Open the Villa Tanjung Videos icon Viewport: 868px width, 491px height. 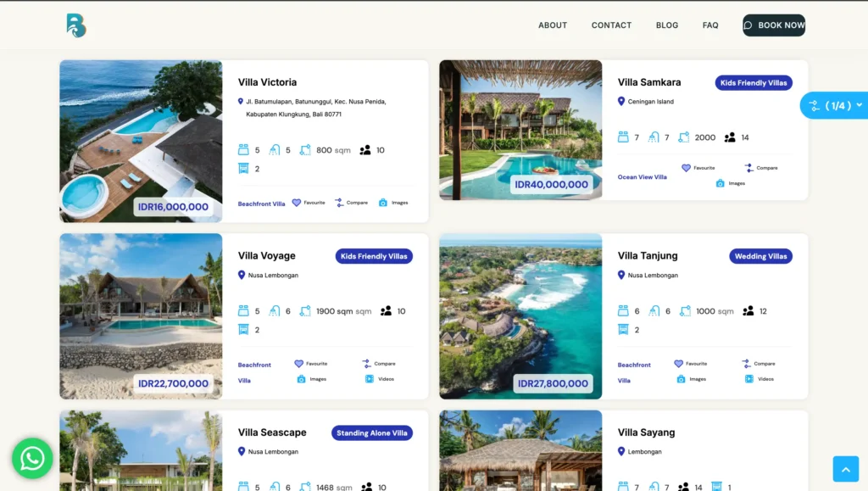(749, 379)
